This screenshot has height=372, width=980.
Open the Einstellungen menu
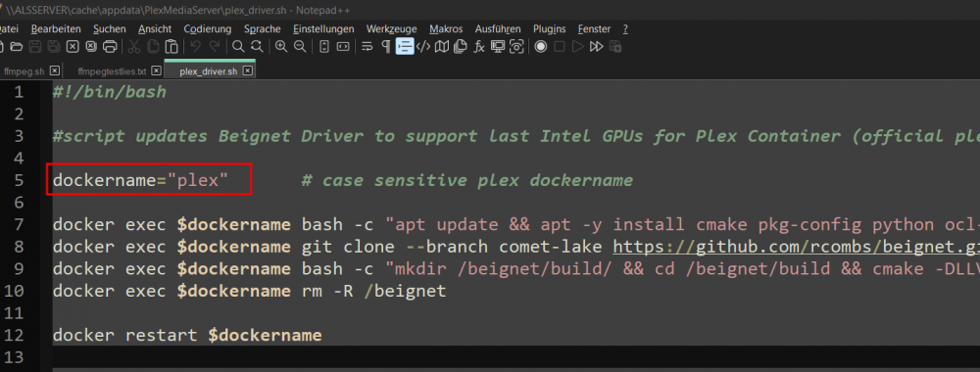pyautogui.click(x=323, y=28)
